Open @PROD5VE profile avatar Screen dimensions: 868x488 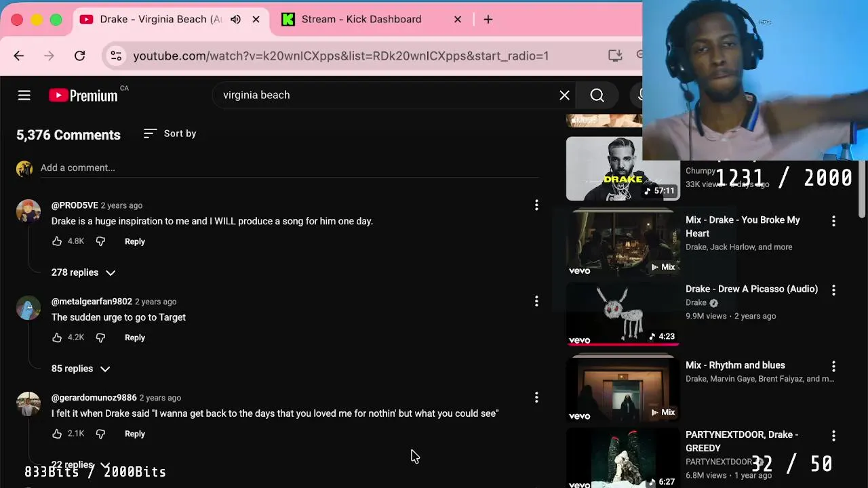[x=28, y=211]
